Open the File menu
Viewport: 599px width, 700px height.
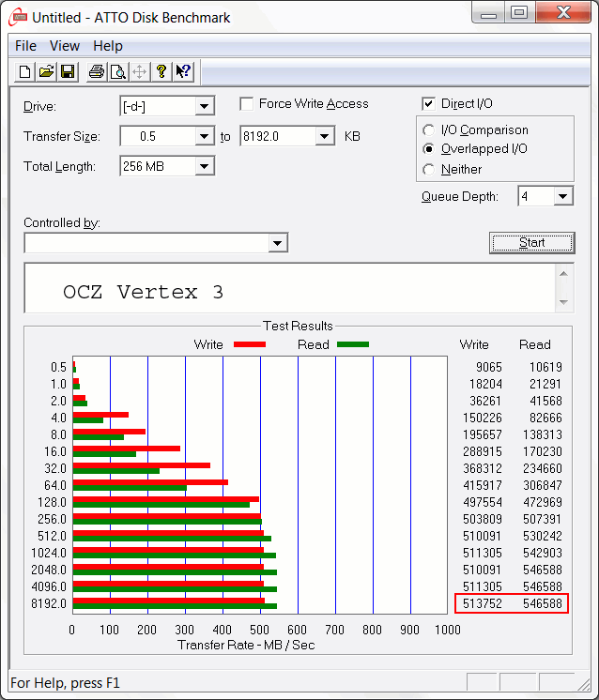(x=25, y=46)
